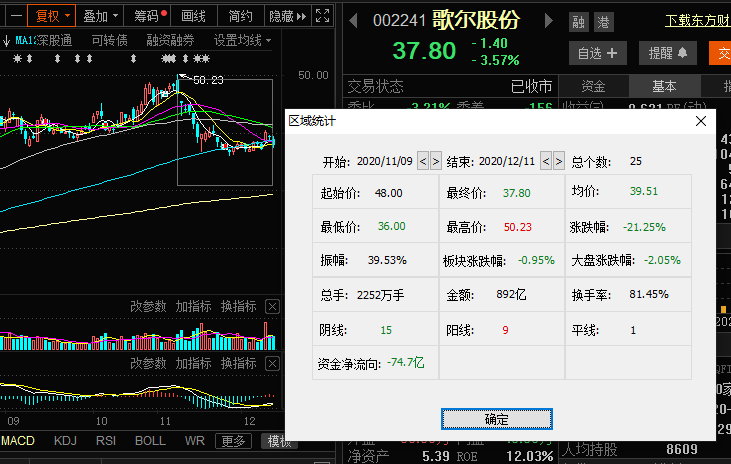Click the 最低价 value 36.00

pyautogui.click(x=392, y=226)
